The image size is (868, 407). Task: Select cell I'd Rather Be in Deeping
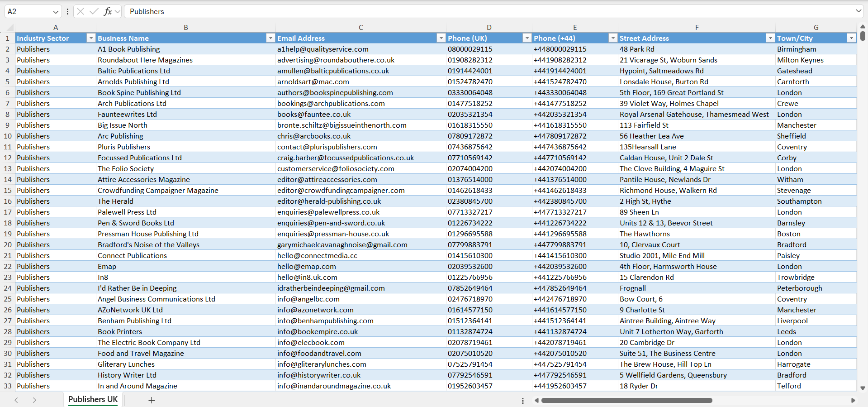[x=186, y=288]
